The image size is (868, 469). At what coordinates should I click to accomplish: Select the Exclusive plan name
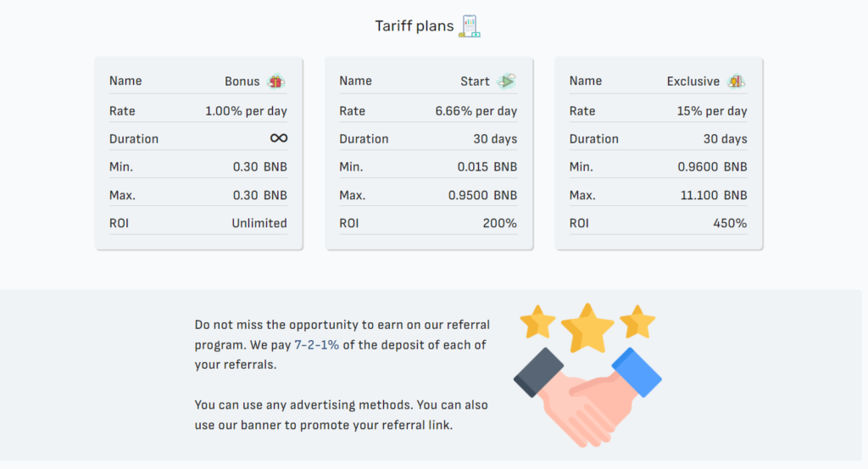[x=693, y=81]
